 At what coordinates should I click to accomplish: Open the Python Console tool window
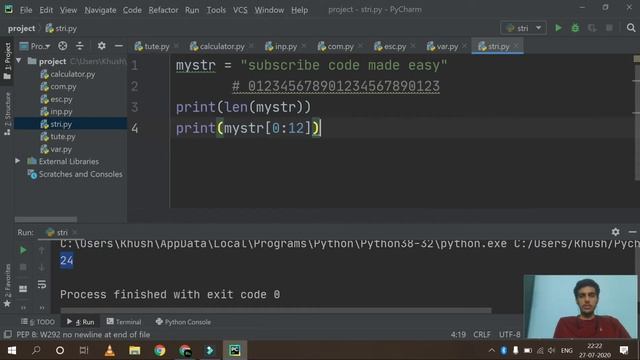(183, 322)
